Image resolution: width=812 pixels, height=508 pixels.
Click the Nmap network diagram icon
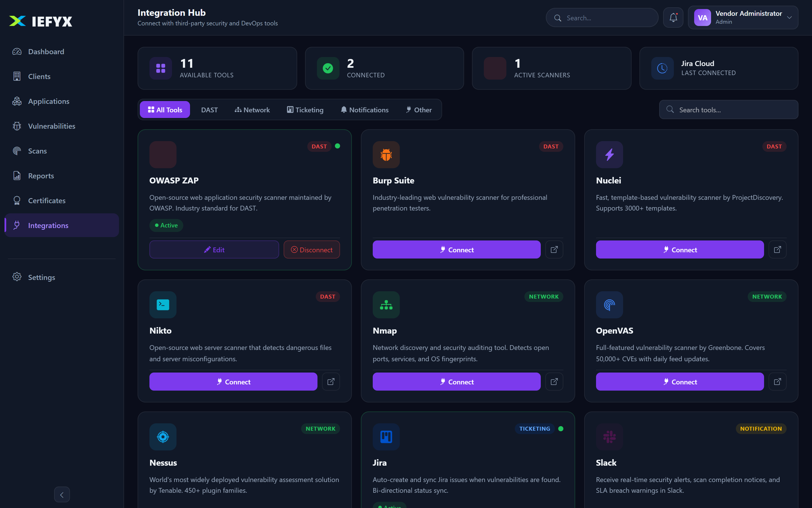coord(386,305)
